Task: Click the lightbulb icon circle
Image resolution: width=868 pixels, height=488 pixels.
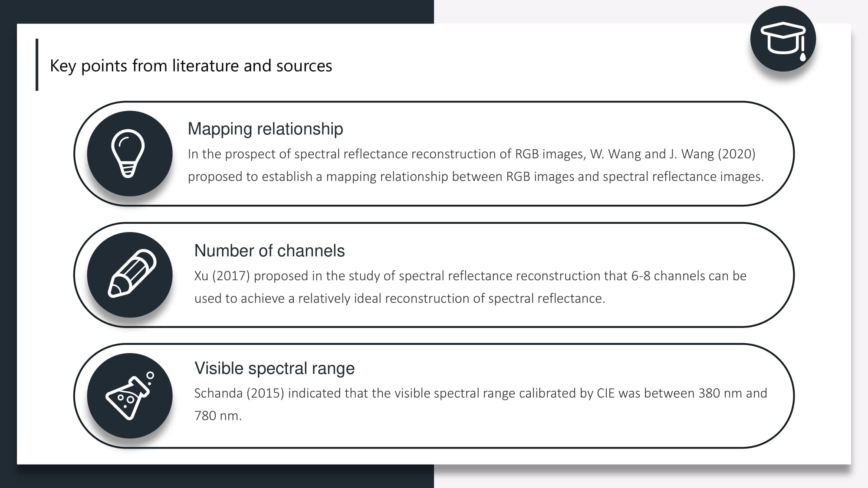Action: tap(130, 154)
